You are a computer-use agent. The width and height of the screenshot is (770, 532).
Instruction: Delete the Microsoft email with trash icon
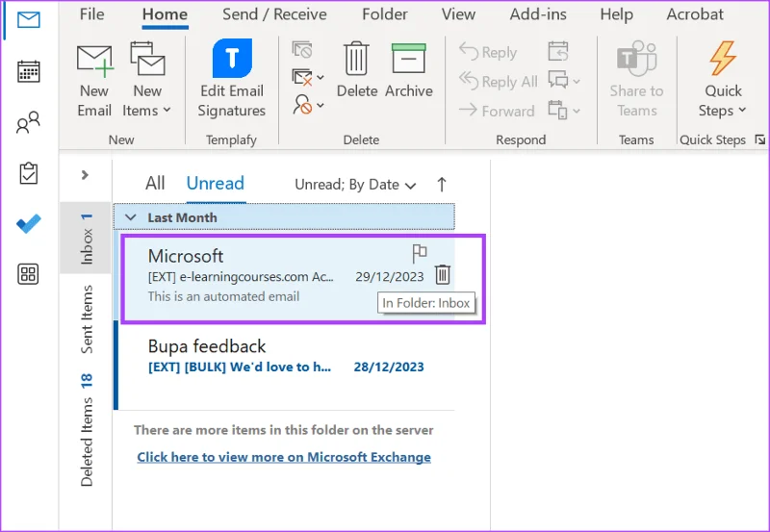(443, 275)
